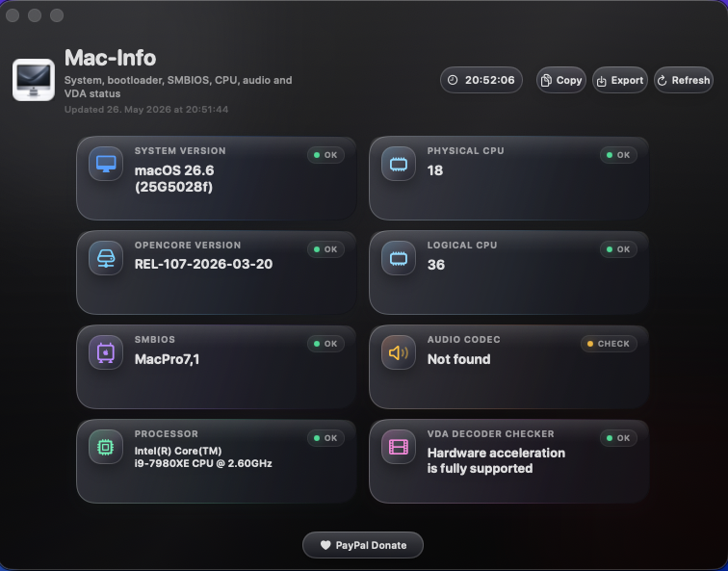Image resolution: width=728 pixels, height=571 pixels.
Task: Click the VDA Decoder film icon
Action: pyautogui.click(x=399, y=447)
